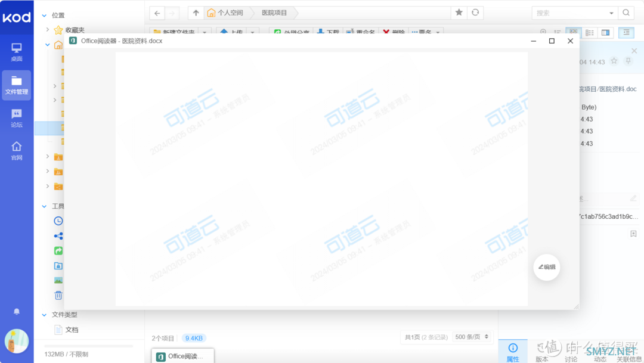Collapse the personal space home node
Screen dimensions: 644x363
click(48, 45)
